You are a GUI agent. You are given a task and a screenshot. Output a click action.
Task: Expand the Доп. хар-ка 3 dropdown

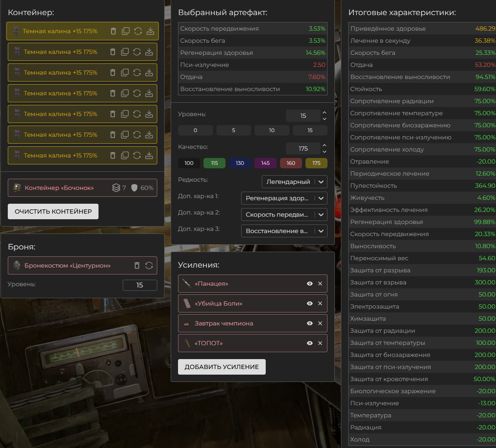[284, 231]
